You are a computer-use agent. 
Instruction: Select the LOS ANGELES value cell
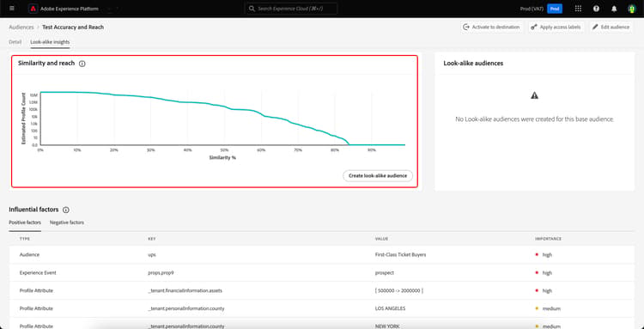(390, 308)
